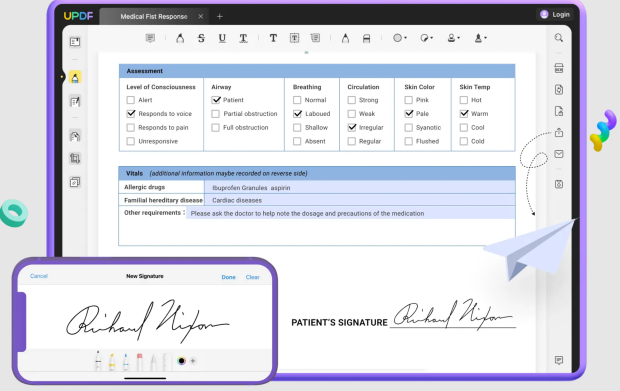Check the Cold checkbox

(x=464, y=141)
